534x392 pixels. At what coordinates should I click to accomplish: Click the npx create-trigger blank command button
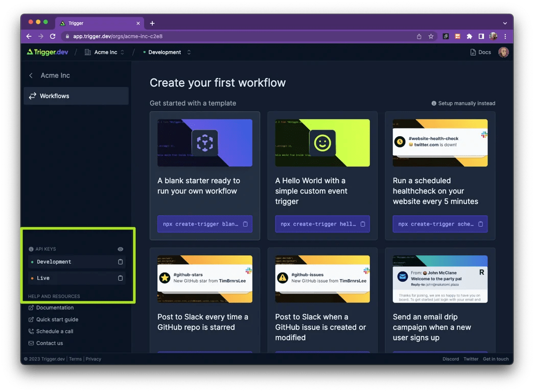pos(205,224)
